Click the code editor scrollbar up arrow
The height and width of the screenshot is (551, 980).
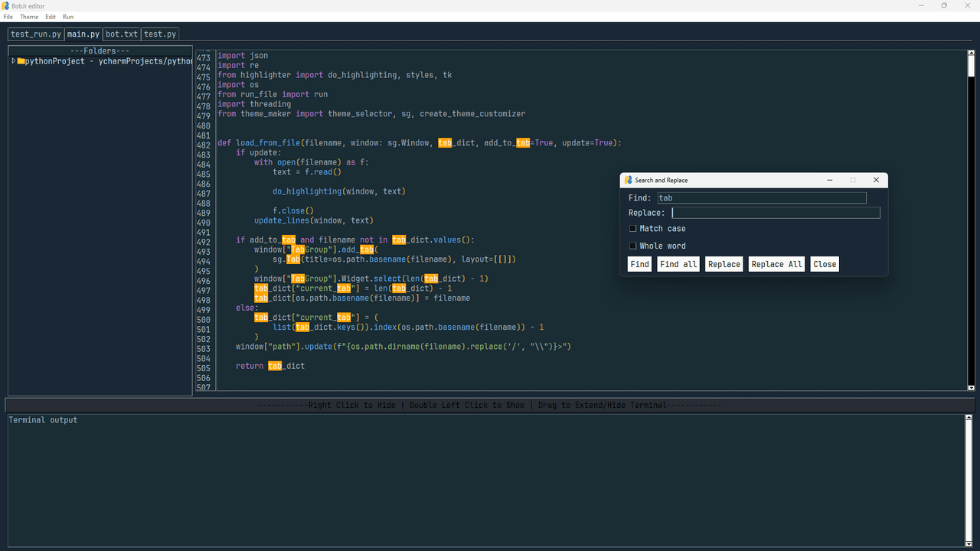[x=971, y=54]
